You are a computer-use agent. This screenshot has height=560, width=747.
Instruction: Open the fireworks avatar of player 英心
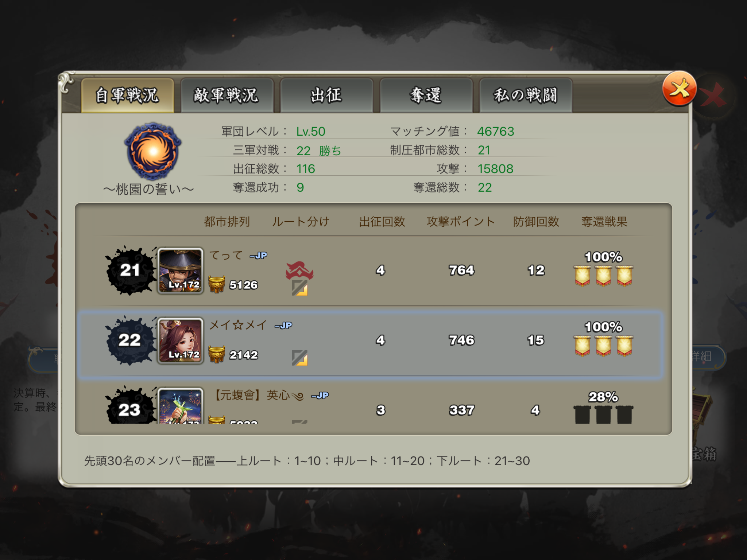[181, 405]
